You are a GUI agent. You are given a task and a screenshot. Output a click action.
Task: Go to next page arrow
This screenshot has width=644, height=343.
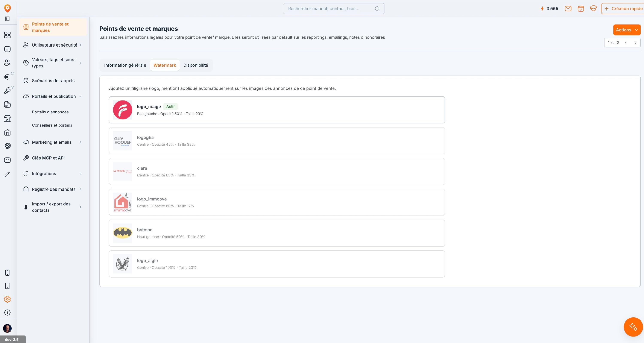tap(635, 42)
